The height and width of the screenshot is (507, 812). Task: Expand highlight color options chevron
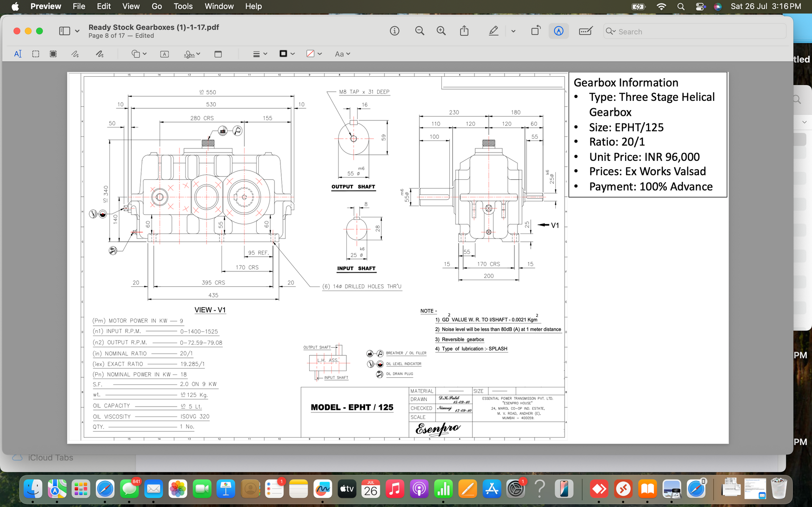pyautogui.click(x=513, y=31)
